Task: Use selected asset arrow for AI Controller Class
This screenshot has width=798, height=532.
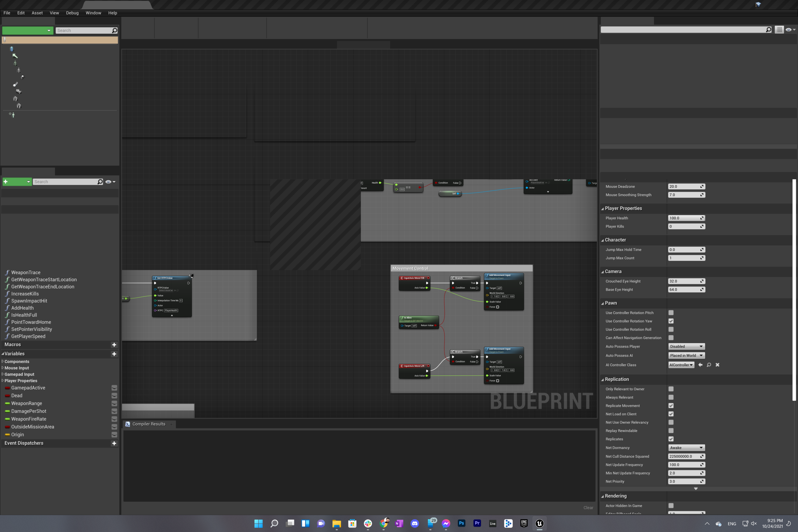Action: pos(700,365)
